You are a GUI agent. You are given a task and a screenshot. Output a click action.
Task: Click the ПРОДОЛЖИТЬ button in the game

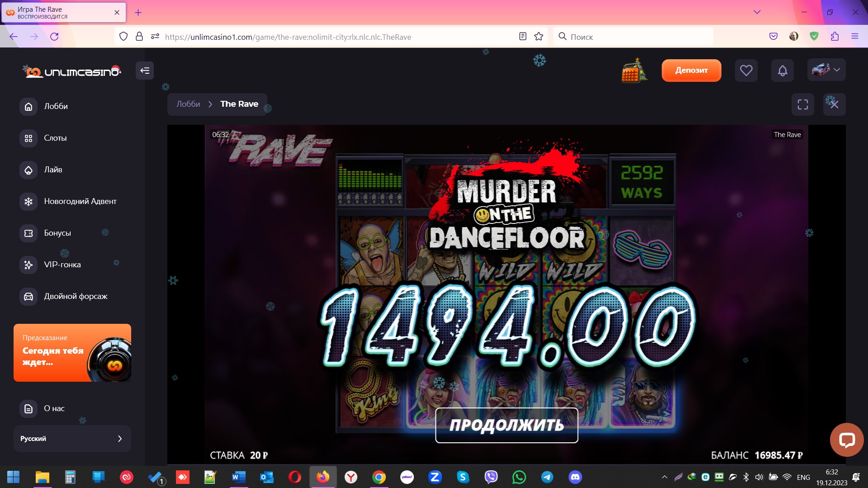pyautogui.click(x=507, y=425)
